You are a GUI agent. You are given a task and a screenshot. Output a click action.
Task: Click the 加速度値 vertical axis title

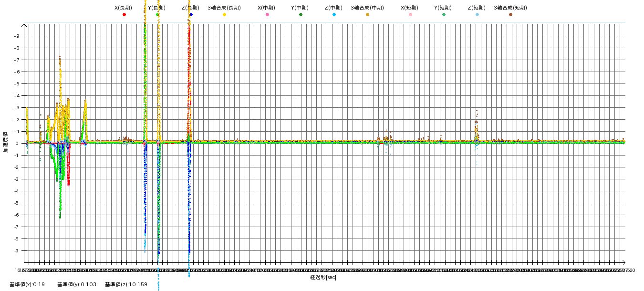click(6, 142)
